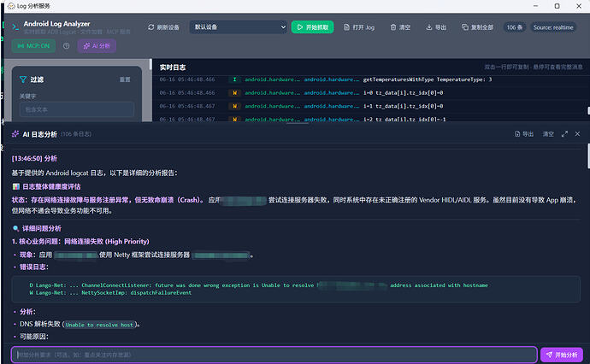Click the Unable to resolve host code tag
This screenshot has height=364, width=590.
coord(99,325)
